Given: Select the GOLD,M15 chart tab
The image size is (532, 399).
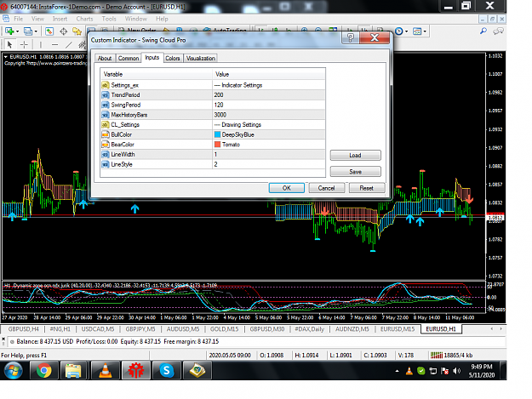Looking at the screenshot, I should [x=224, y=329].
